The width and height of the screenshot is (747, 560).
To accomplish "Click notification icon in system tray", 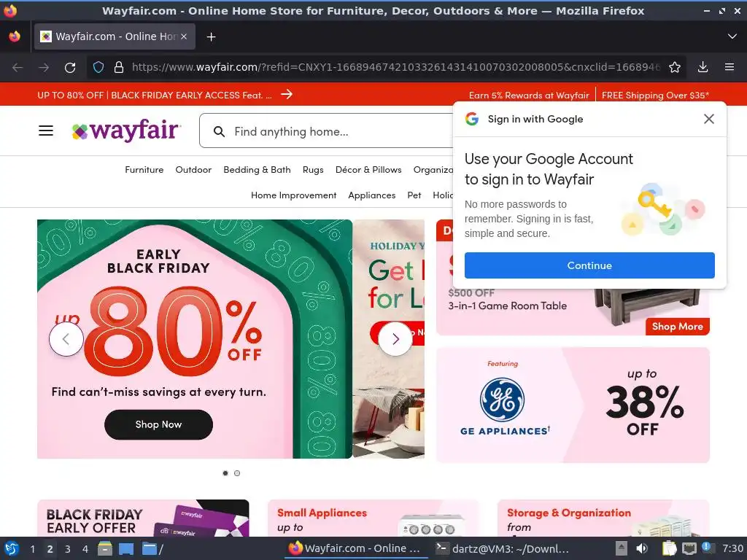I will click(707, 548).
